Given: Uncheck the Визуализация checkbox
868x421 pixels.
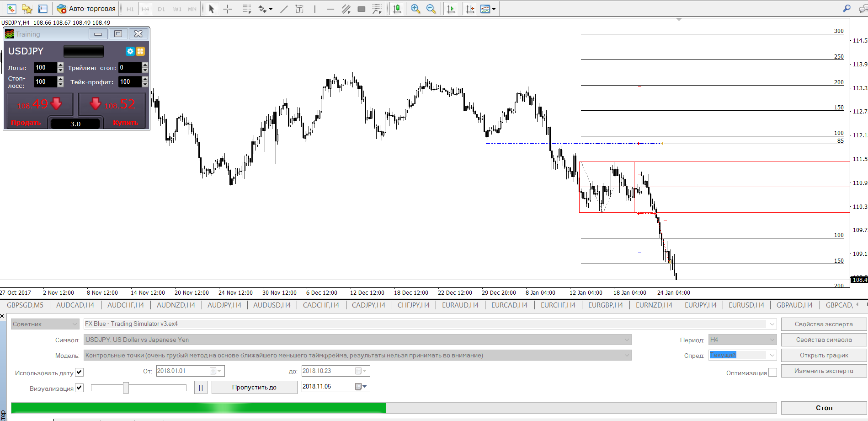Looking at the screenshot, I should (x=80, y=388).
